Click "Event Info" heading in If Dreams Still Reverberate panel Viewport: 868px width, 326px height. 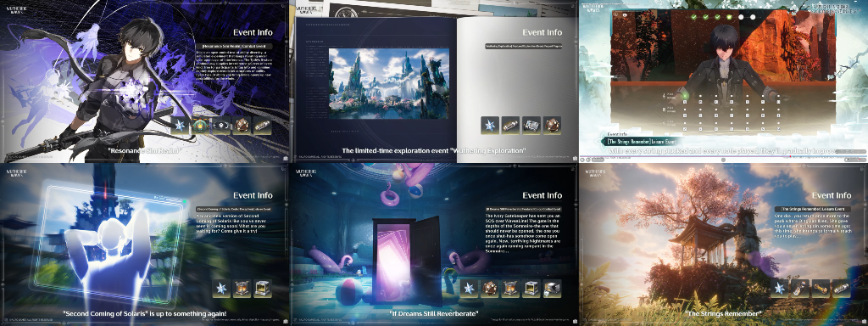click(x=542, y=195)
